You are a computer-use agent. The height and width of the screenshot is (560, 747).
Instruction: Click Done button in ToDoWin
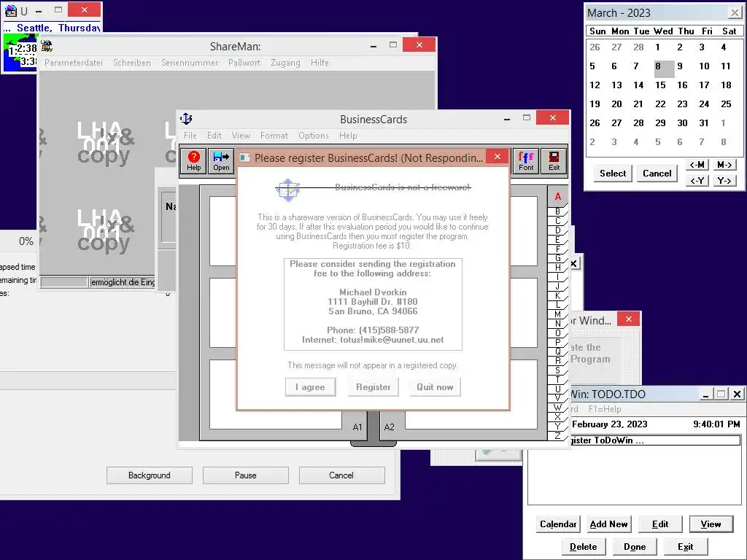point(635,547)
